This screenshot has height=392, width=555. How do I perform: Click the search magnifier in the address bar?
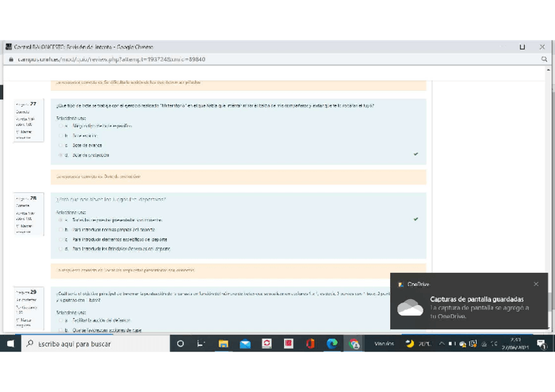click(544, 59)
